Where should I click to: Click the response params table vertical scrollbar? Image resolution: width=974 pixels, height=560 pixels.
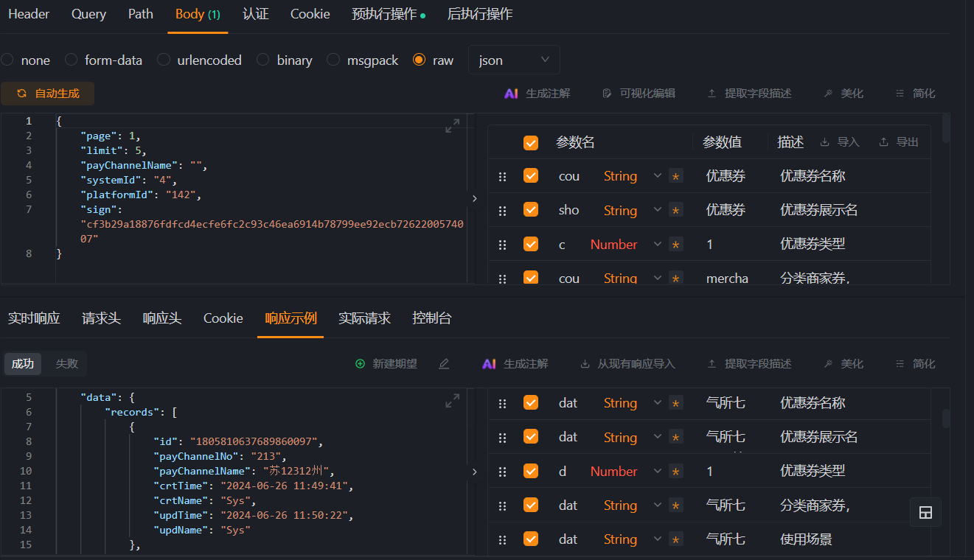[946, 419]
